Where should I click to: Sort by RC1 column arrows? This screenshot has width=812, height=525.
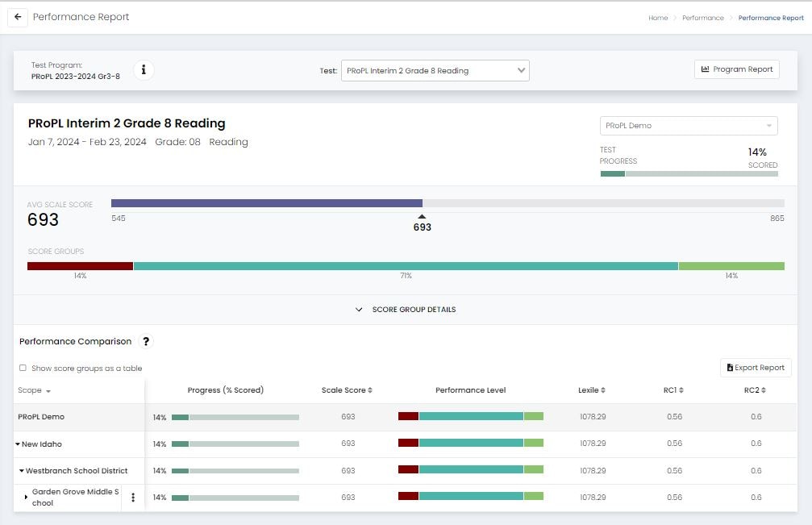point(681,390)
